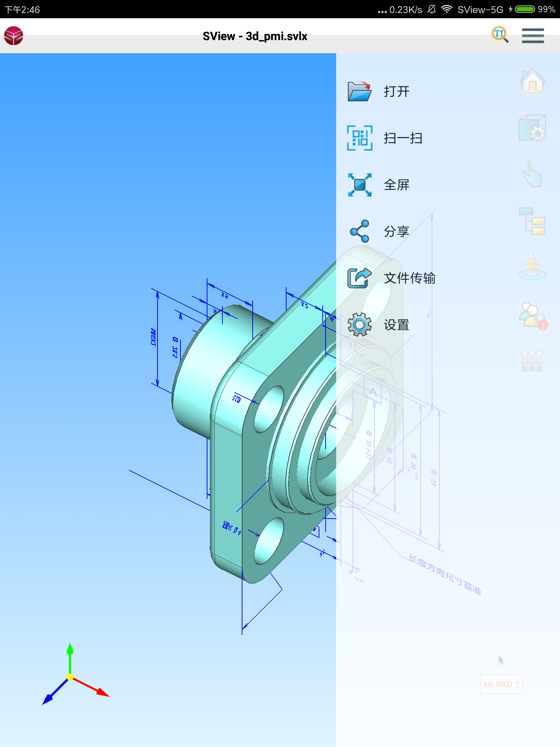Show the assembly structure tree icon
The height and width of the screenshot is (747, 560).
pyautogui.click(x=532, y=221)
